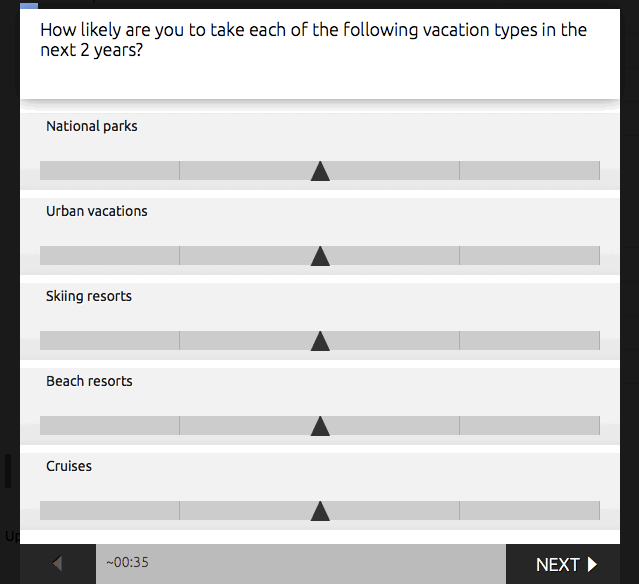This screenshot has width=639, height=584.
Task: Click the Beach resorts slider handle
Action: (320, 426)
